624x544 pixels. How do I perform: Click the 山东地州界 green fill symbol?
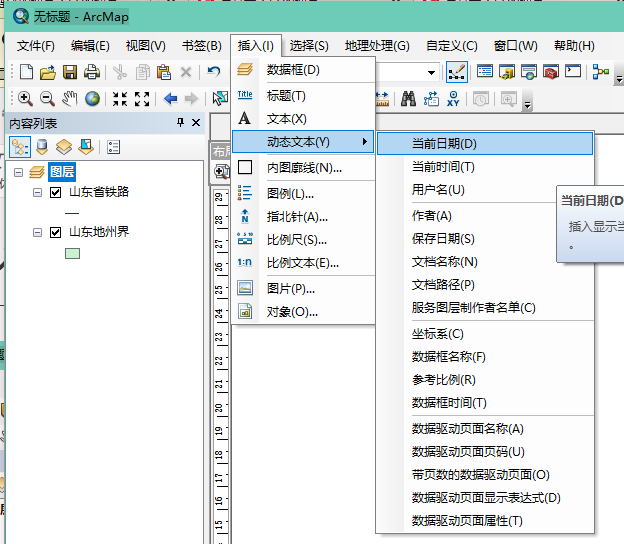72,253
